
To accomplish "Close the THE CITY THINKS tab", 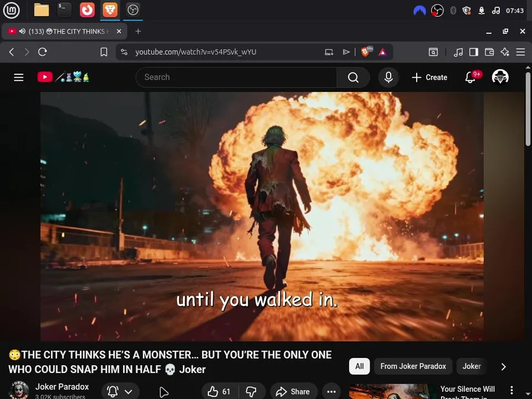I will [x=119, y=31].
